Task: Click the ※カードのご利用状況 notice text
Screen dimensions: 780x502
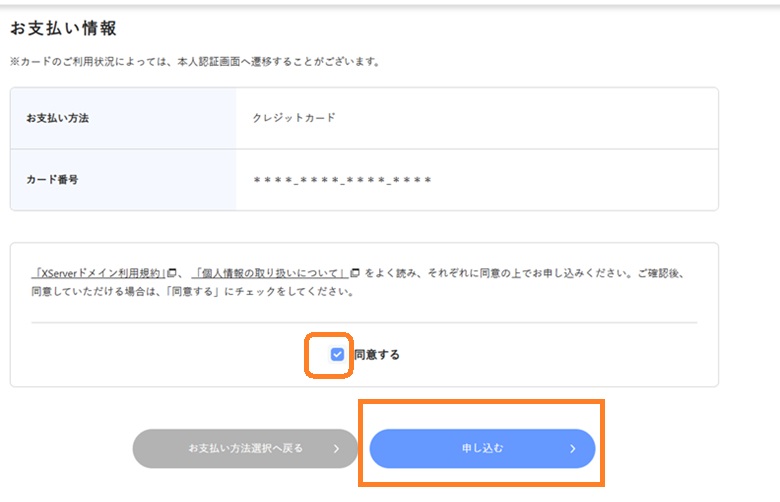Action: point(195,62)
